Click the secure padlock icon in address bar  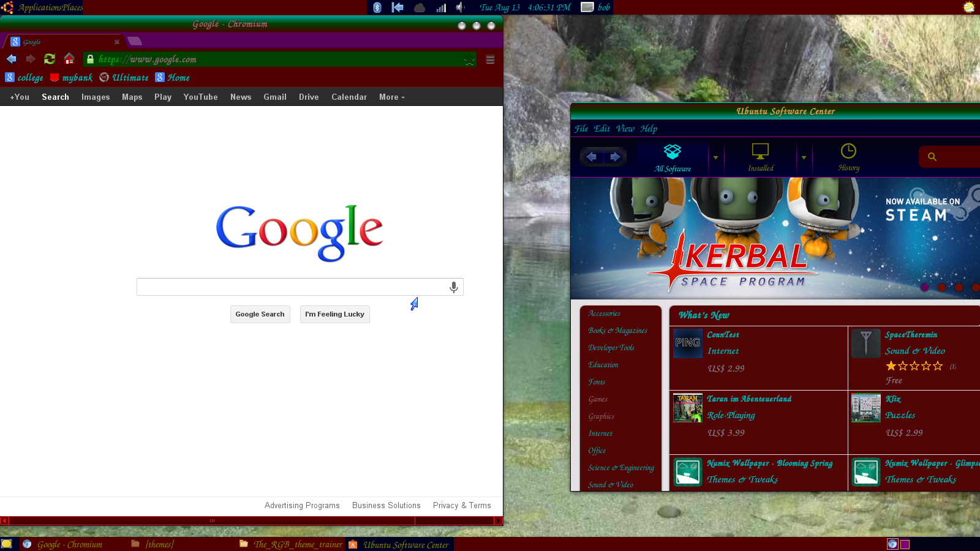pos(90,59)
